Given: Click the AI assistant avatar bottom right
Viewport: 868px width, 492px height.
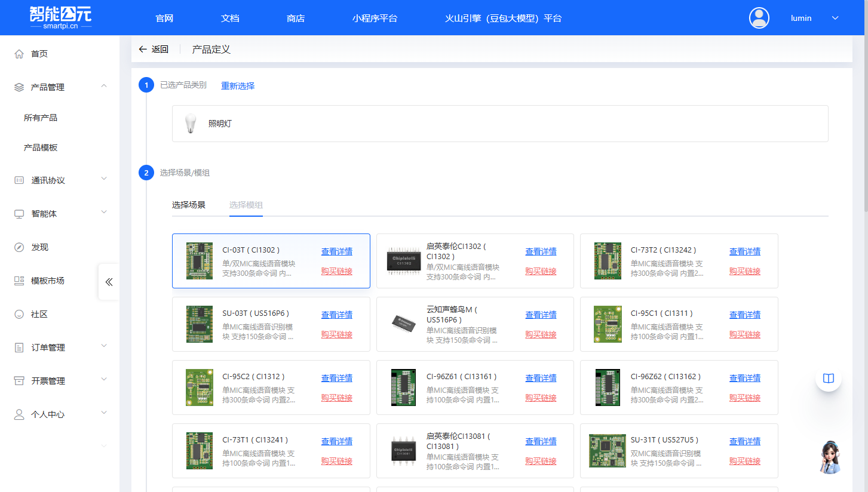Looking at the screenshot, I should point(829,457).
